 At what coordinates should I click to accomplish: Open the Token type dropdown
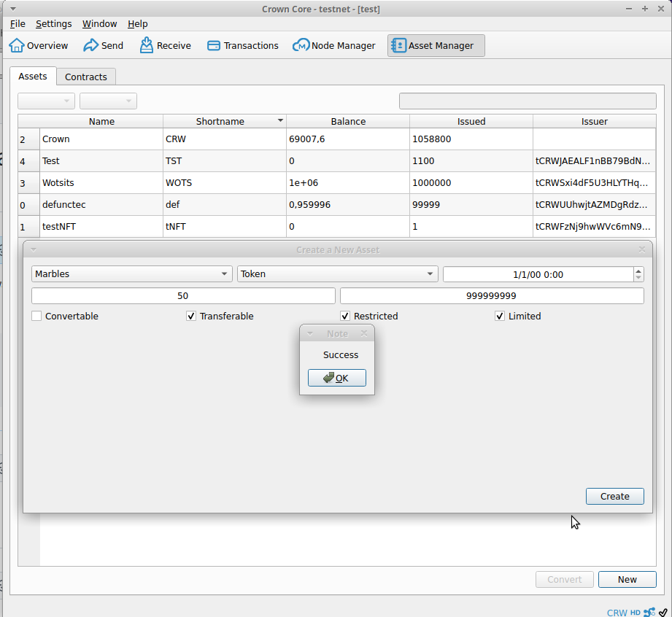[x=430, y=273]
